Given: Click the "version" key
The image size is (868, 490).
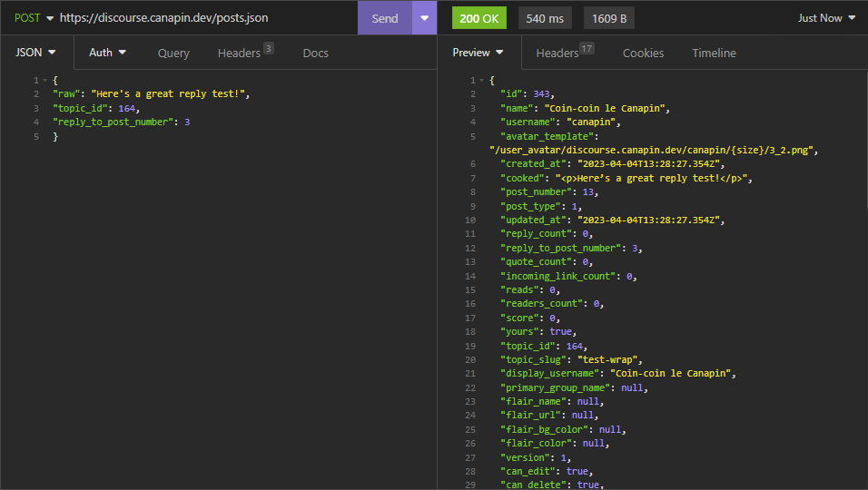Looking at the screenshot, I should click(525, 458).
